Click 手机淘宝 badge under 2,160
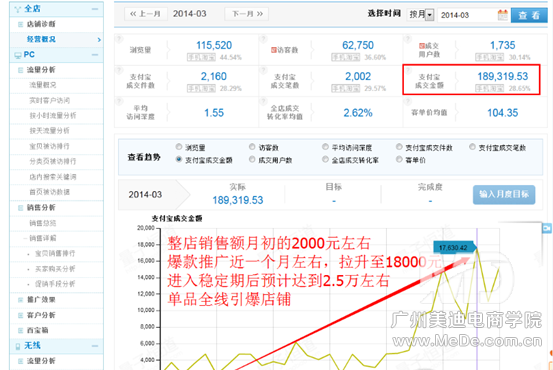This screenshot has width=553, height=370. point(201,88)
